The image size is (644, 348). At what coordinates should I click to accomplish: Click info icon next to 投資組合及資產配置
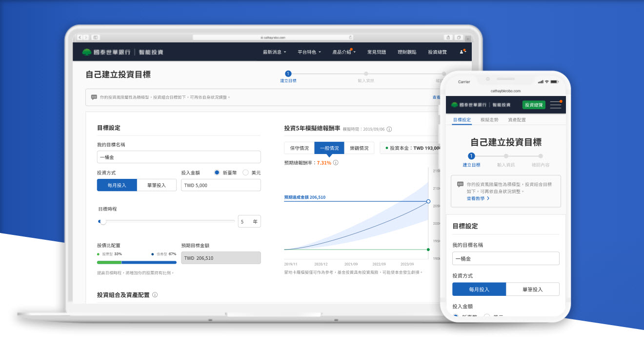(x=155, y=295)
